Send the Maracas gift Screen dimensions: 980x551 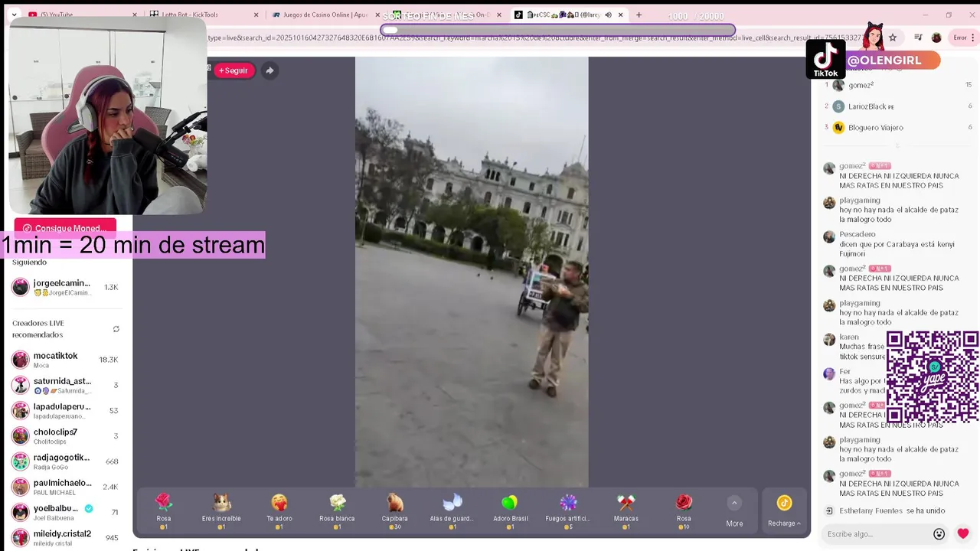click(626, 511)
